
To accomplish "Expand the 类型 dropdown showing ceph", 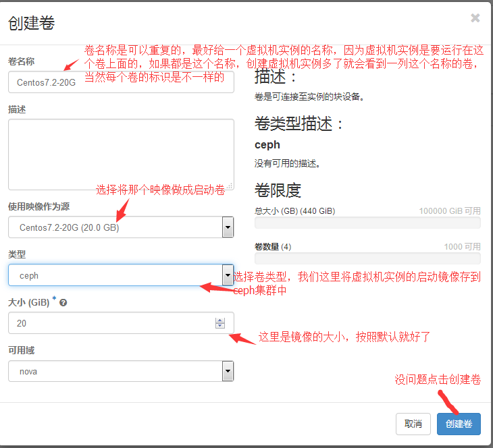I will point(122,275).
